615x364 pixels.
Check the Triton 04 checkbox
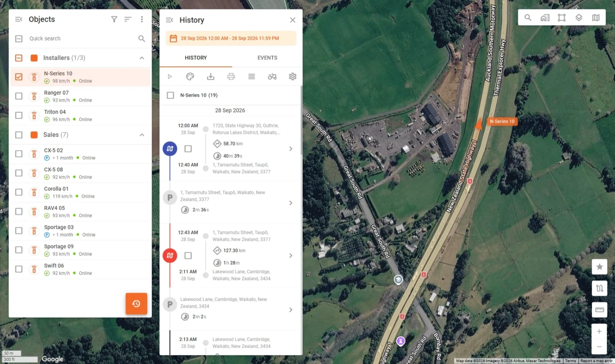[19, 115]
